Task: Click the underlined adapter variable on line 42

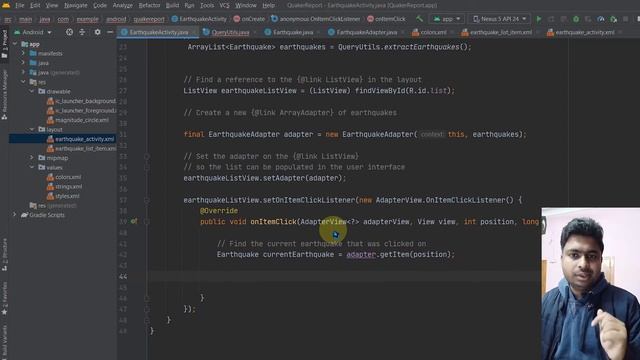Action: 361,254
